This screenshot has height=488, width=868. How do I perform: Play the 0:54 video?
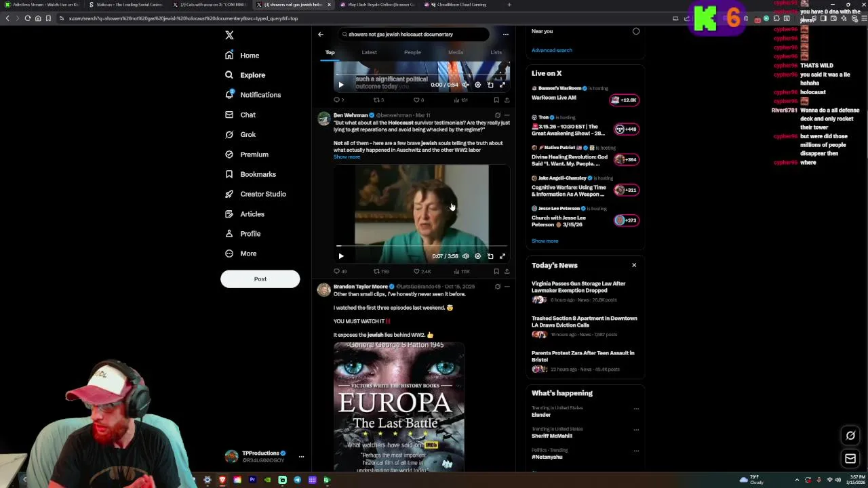coord(341,85)
